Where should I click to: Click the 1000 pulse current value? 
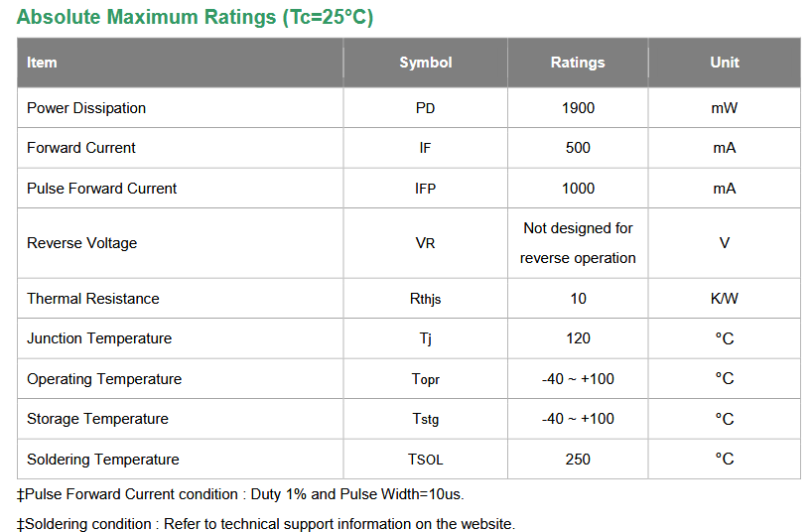(578, 189)
